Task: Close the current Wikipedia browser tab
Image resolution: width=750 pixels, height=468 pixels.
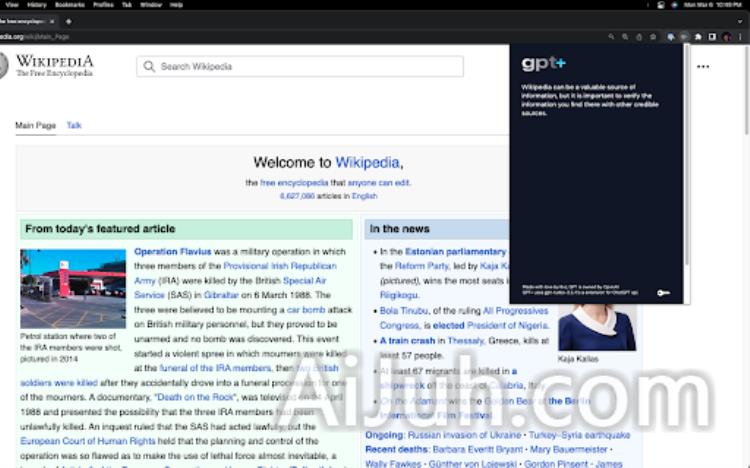Action: point(53,21)
